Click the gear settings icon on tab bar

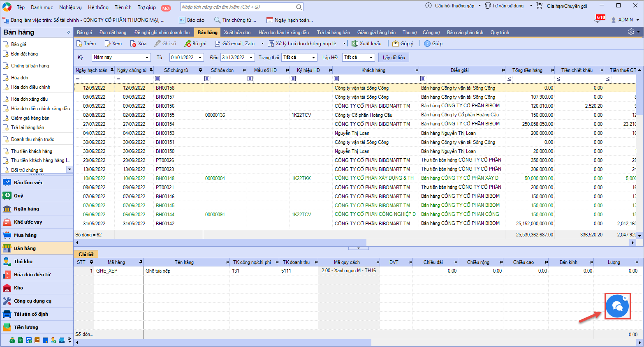[x=631, y=32]
